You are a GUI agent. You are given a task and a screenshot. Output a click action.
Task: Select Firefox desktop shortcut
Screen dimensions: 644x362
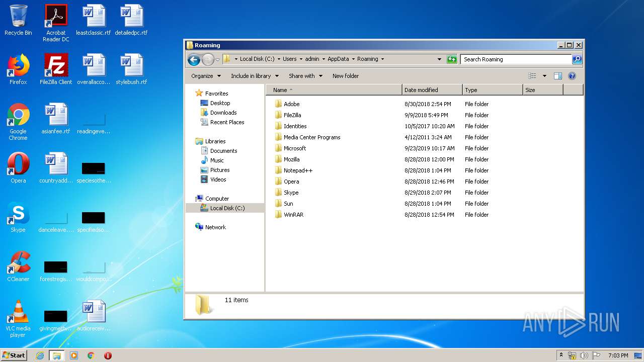[18, 69]
